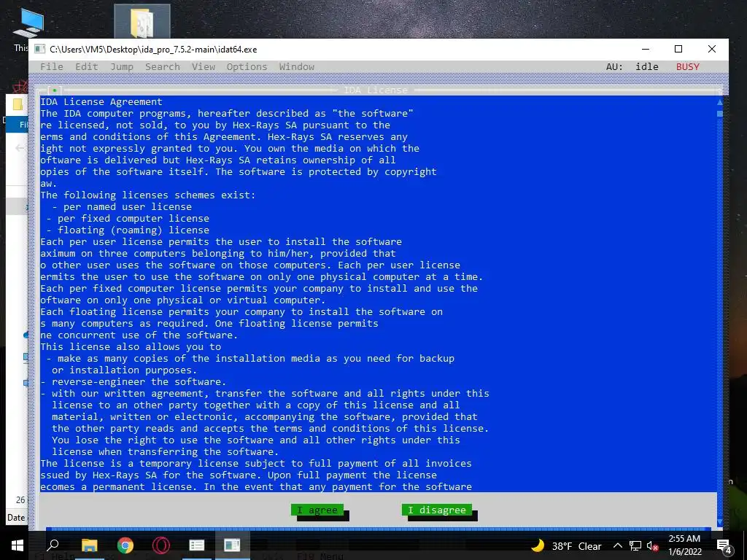Click the line '- per fixed computer license'
Image resolution: width=747 pixels, height=560 pixels.
click(127, 218)
